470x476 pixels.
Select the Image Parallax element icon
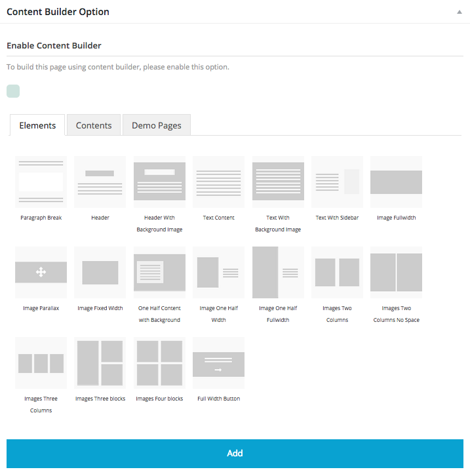pyautogui.click(x=41, y=272)
